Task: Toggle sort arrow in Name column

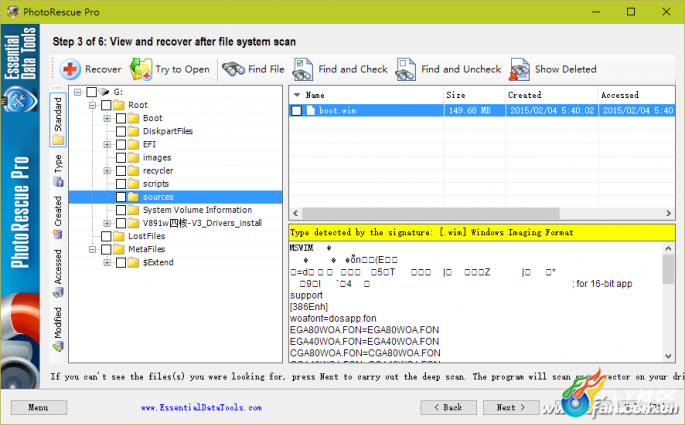Action: click(297, 95)
